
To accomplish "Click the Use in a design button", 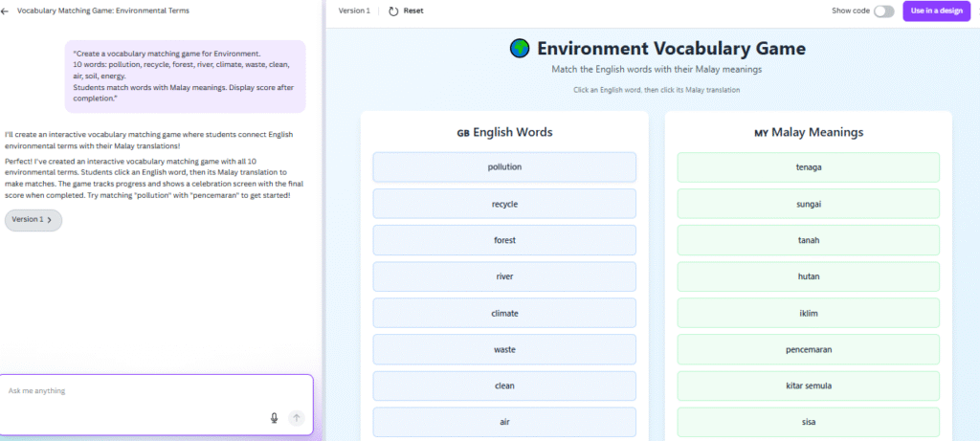I will coord(936,11).
